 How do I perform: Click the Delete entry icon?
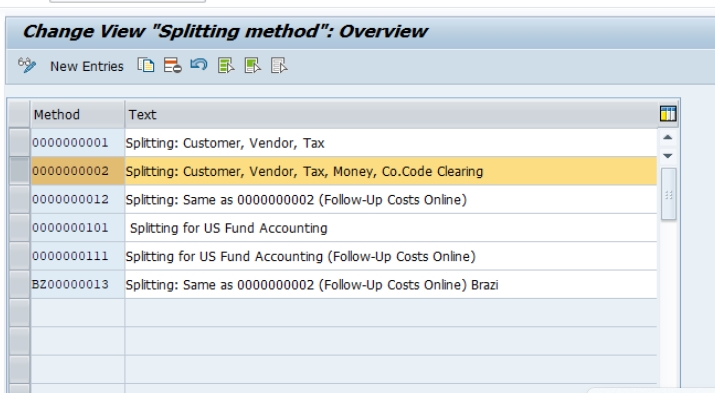[172, 66]
